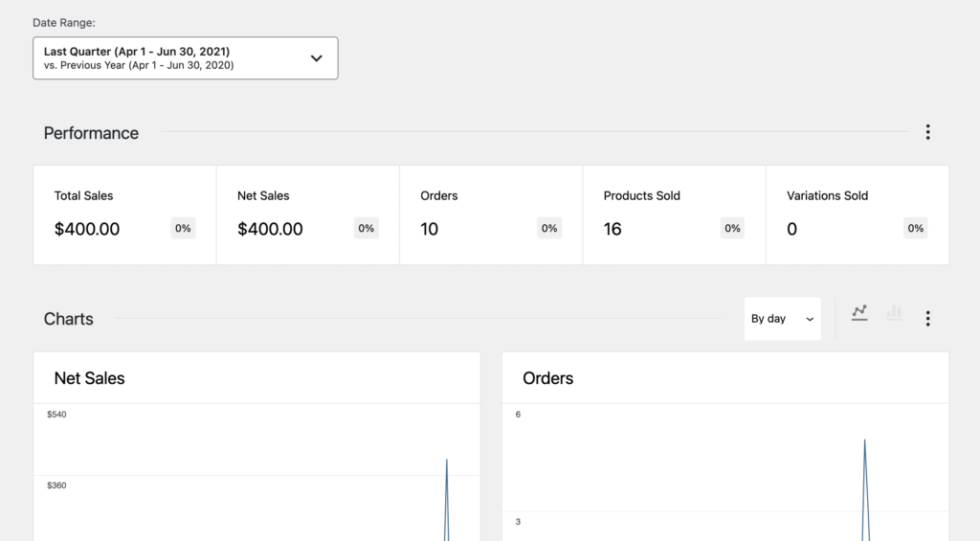Image resolution: width=980 pixels, height=541 pixels.
Task: Click the Variations Sold 0% change badge
Action: pyautogui.click(x=916, y=229)
